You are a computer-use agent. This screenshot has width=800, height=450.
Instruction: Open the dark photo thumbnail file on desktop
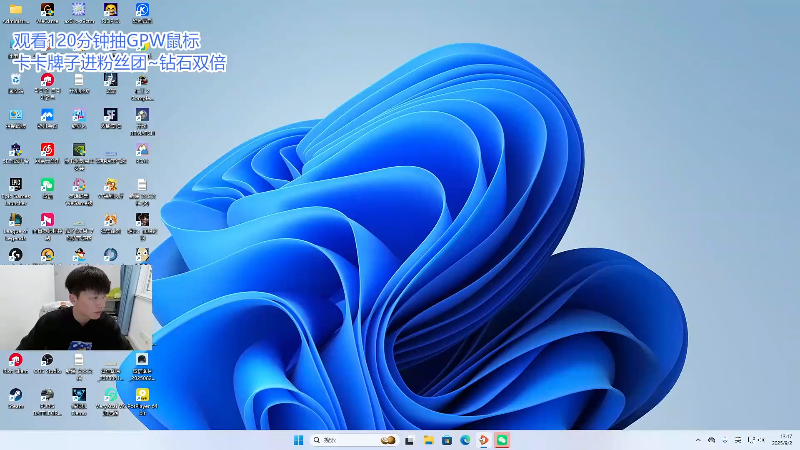click(142, 360)
